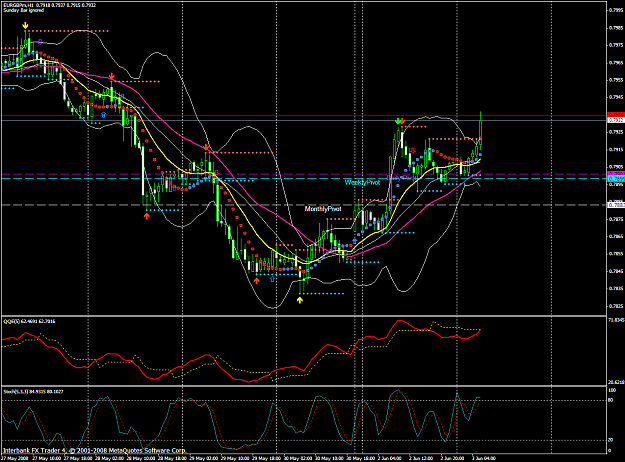
Task: Click the orange up arrow beside the blue outlined arrow
Action: (257, 281)
